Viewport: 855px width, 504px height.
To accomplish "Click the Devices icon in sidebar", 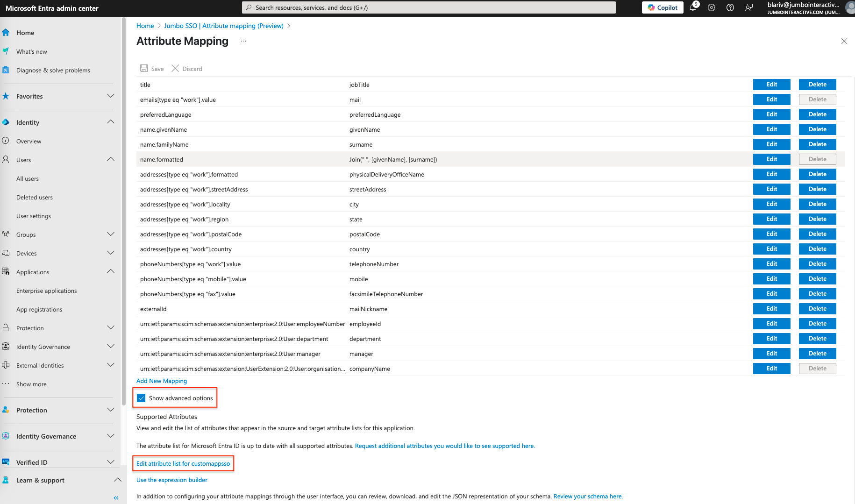I will tap(6, 253).
